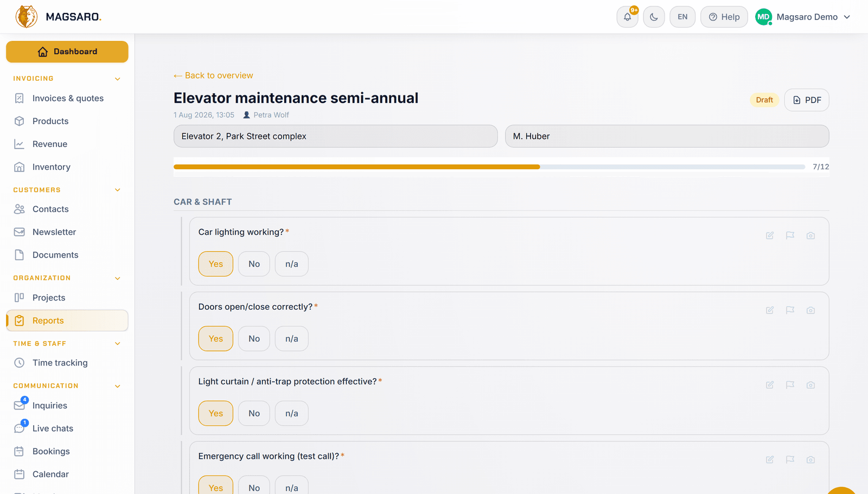Select No for Car lighting working
The image size is (868, 494).
[254, 264]
